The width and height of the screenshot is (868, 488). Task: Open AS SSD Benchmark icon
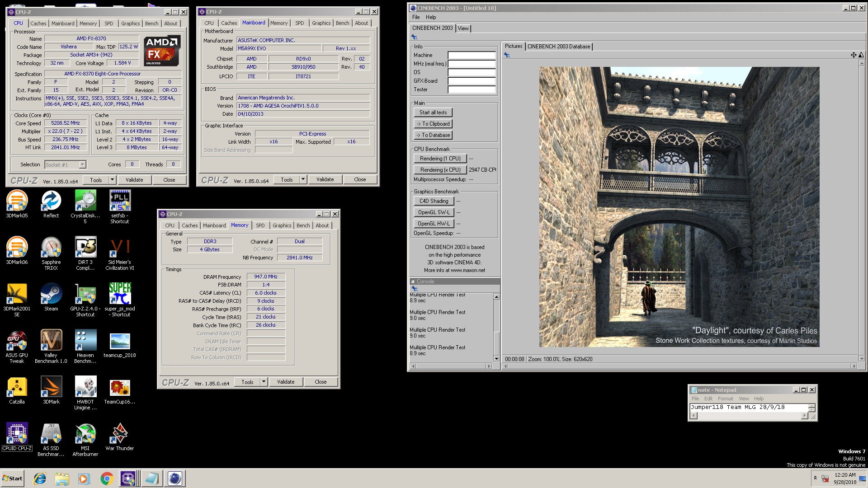(x=51, y=440)
